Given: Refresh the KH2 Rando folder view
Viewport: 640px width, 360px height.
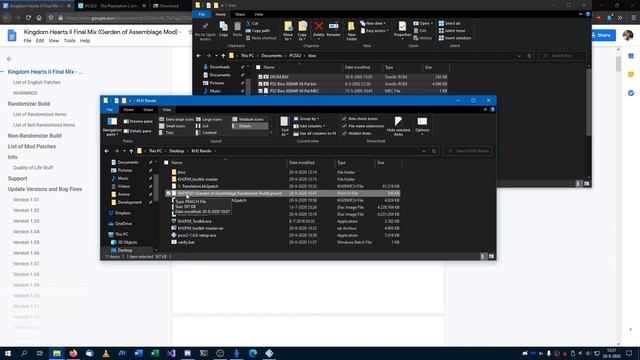Looking at the screenshot, I should click(434, 151).
